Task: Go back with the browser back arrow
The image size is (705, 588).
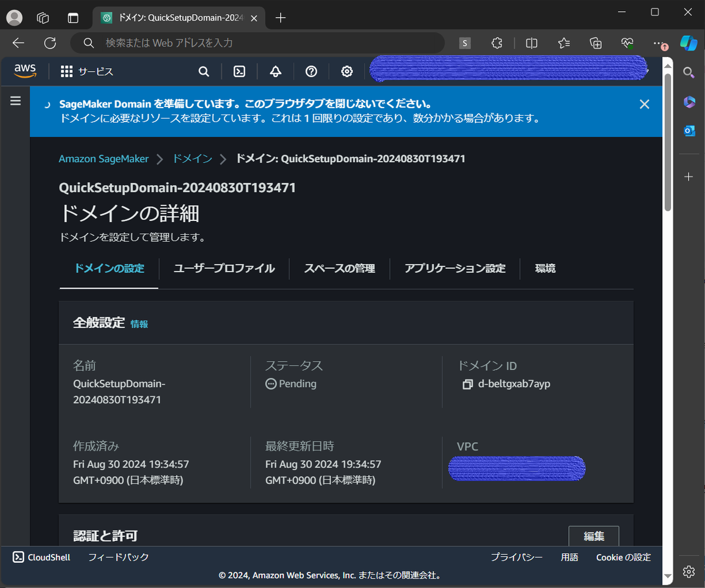Action: 18,43
